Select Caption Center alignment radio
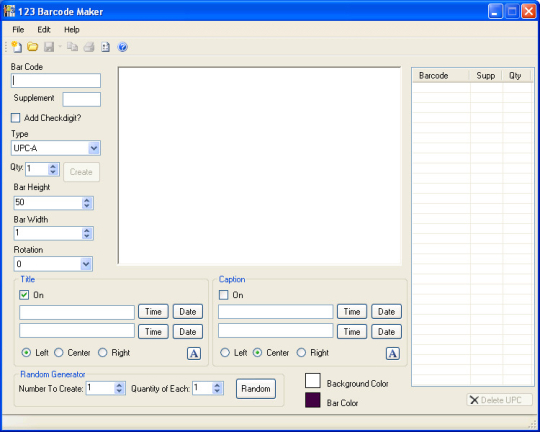540x432 pixels. tap(257, 352)
